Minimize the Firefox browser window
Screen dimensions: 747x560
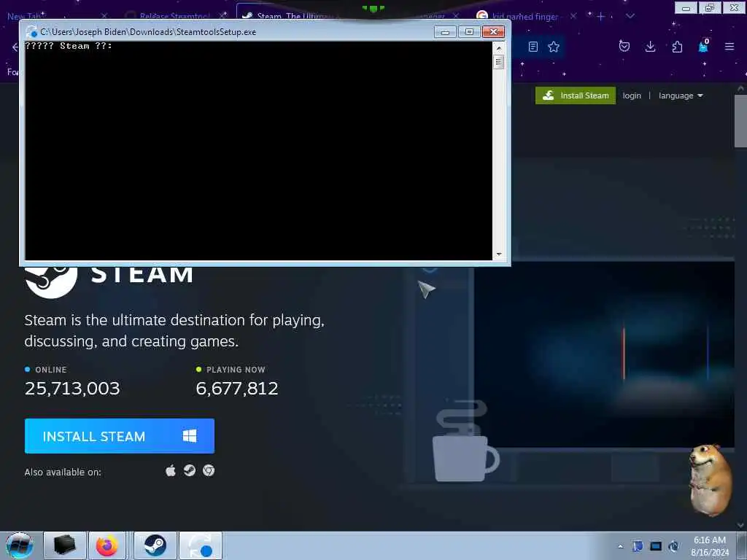686,7
